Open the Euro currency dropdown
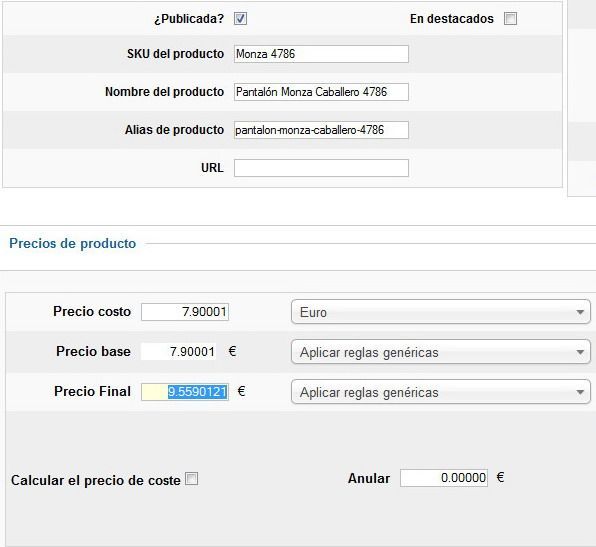Image resolution: width=596 pixels, height=547 pixels. 441,312
